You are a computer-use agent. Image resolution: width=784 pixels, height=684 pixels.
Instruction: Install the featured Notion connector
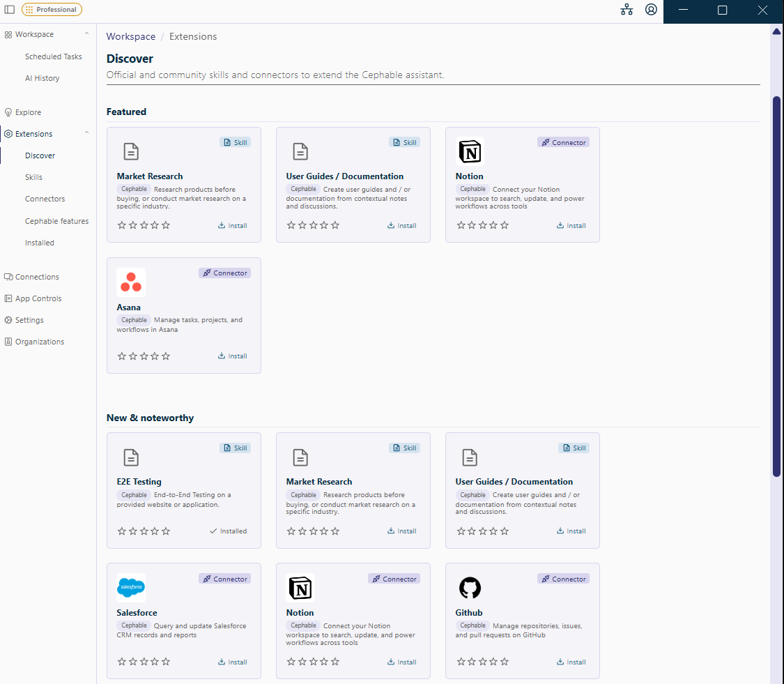571,226
